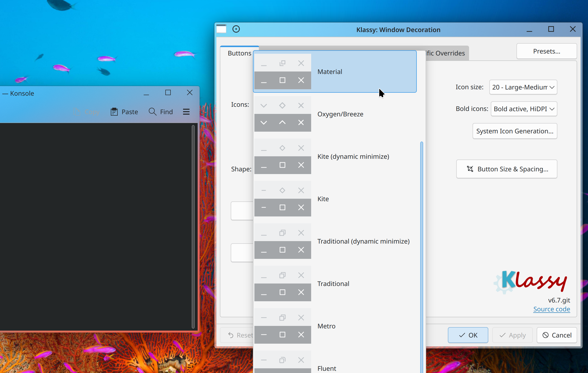Select the Traditional icon style entry

[x=335, y=284]
